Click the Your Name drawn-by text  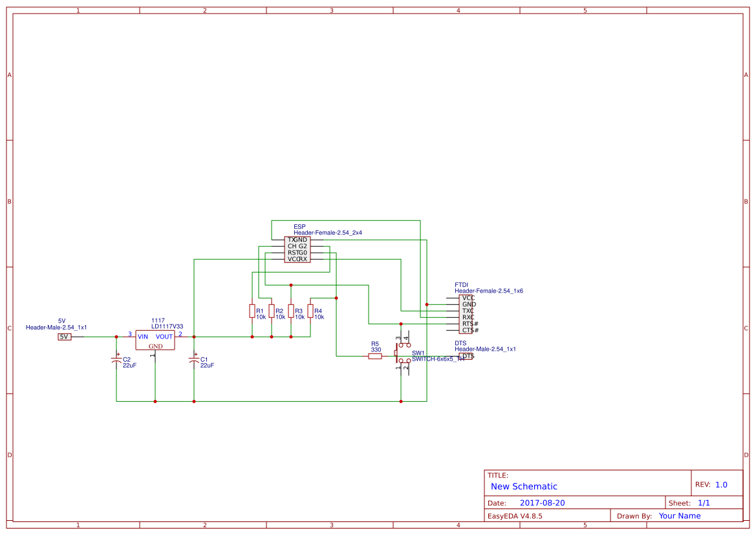pyautogui.click(x=679, y=515)
